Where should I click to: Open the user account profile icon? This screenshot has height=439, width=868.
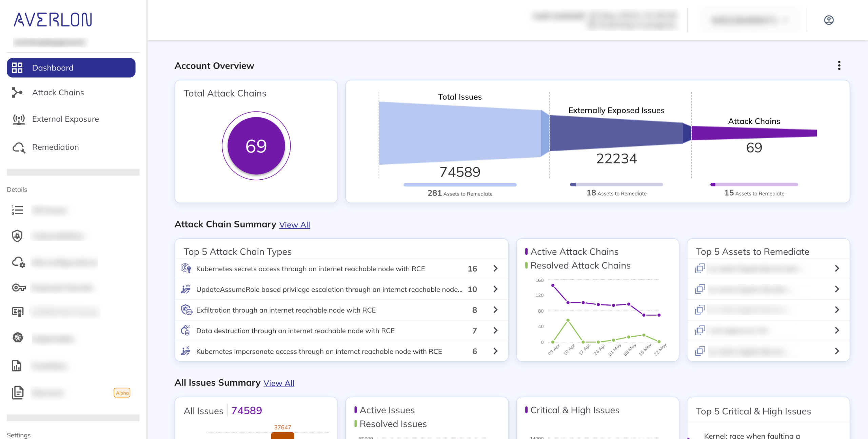point(829,20)
